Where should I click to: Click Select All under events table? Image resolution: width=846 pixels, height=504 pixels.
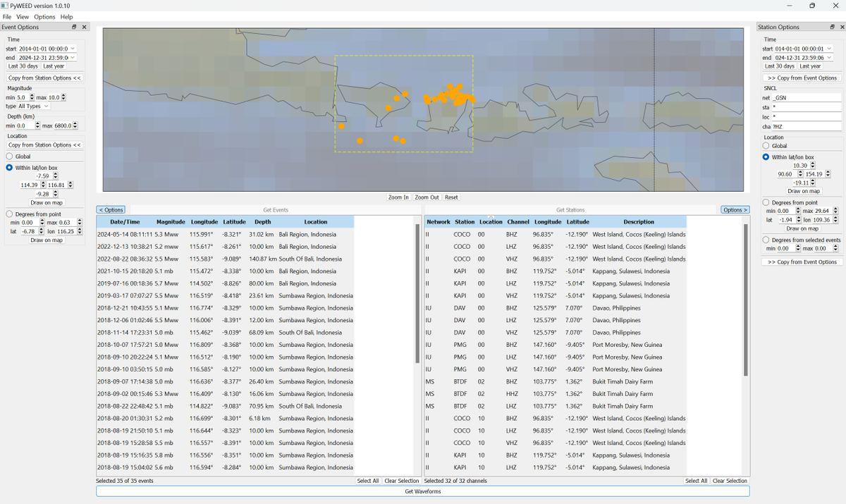click(x=368, y=481)
